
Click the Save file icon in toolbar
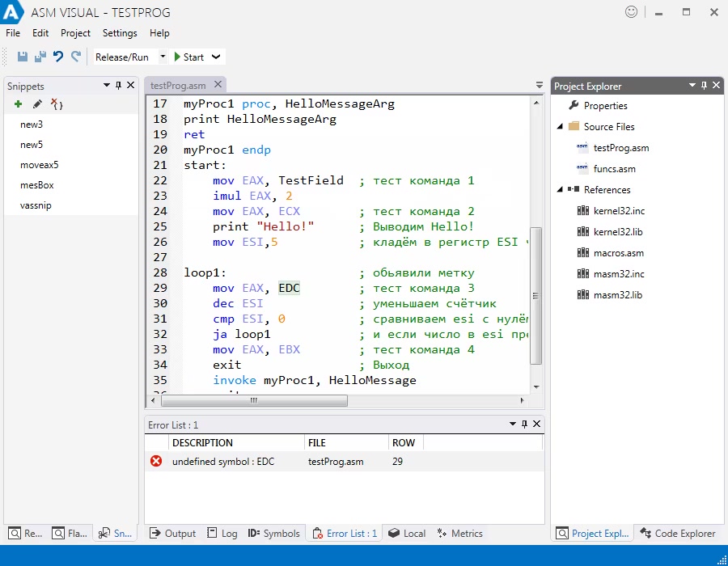point(23,57)
